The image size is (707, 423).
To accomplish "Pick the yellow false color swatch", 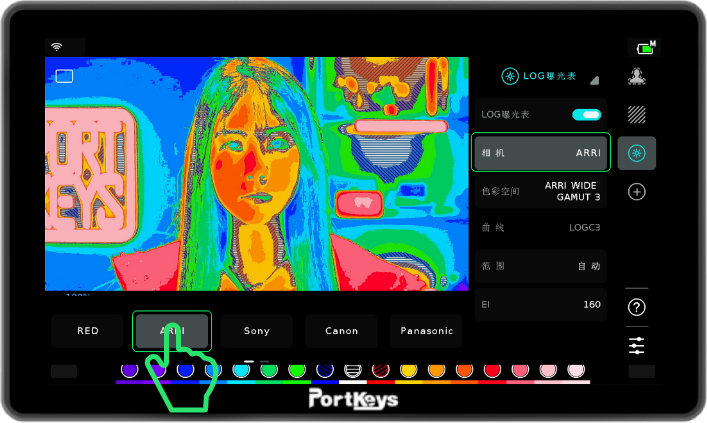I will coord(408,371).
